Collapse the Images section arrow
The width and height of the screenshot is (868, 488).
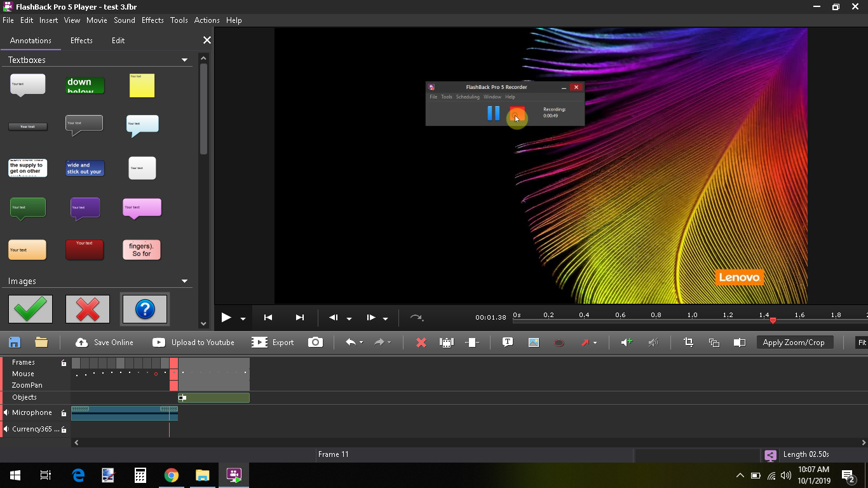[184, 281]
